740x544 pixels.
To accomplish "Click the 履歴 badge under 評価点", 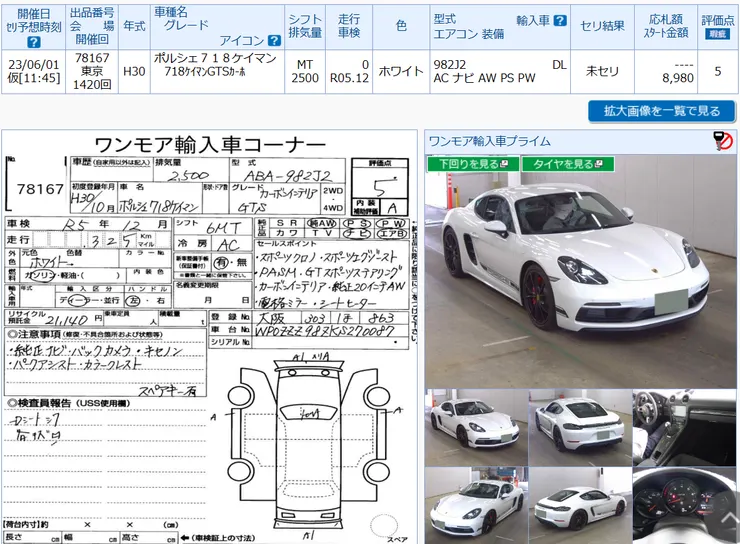I will tap(717, 34).
